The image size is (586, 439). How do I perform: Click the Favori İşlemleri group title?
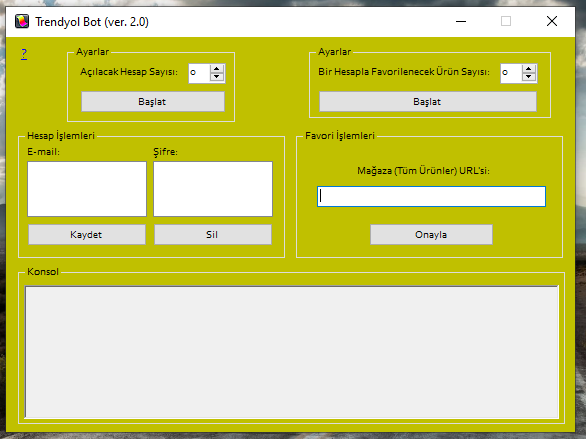pos(340,136)
